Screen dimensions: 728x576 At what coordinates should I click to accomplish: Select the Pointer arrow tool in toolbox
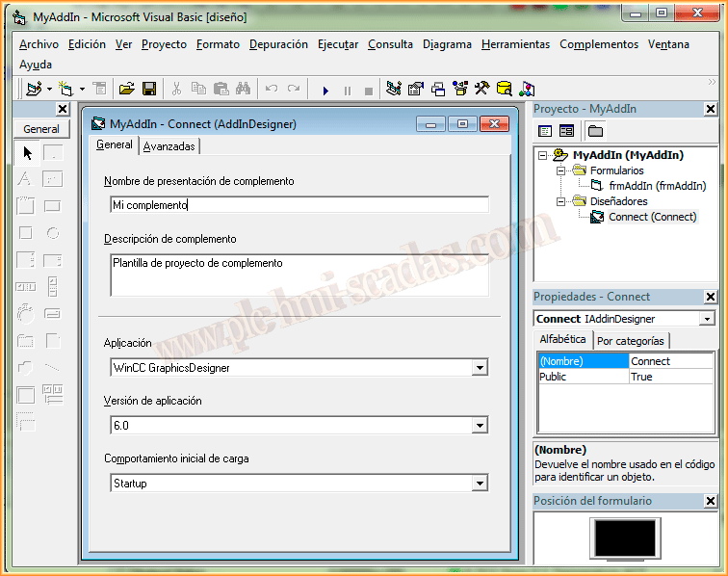click(27, 153)
